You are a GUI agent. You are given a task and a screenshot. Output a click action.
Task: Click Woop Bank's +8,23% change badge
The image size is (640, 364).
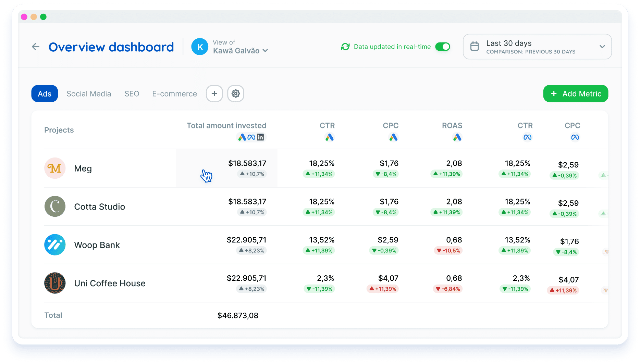tap(251, 251)
